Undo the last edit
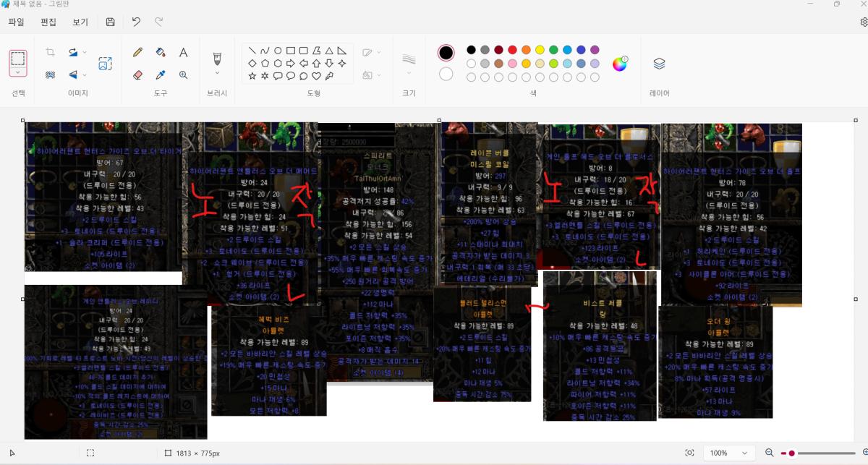 coord(136,22)
